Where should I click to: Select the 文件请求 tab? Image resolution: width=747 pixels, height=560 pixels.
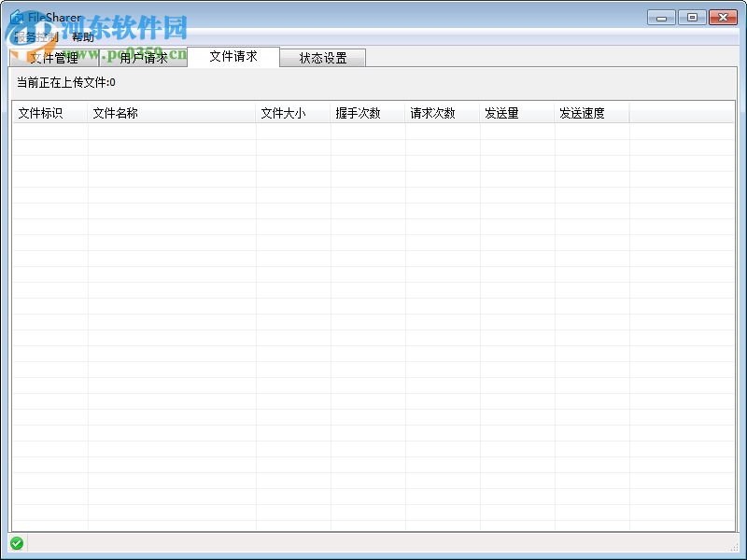click(x=233, y=57)
